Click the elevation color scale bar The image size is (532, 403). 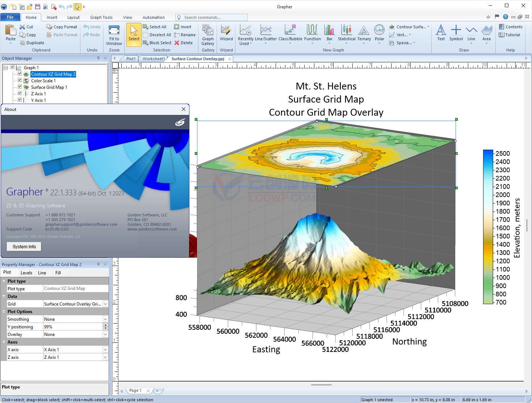coord(488,227)
